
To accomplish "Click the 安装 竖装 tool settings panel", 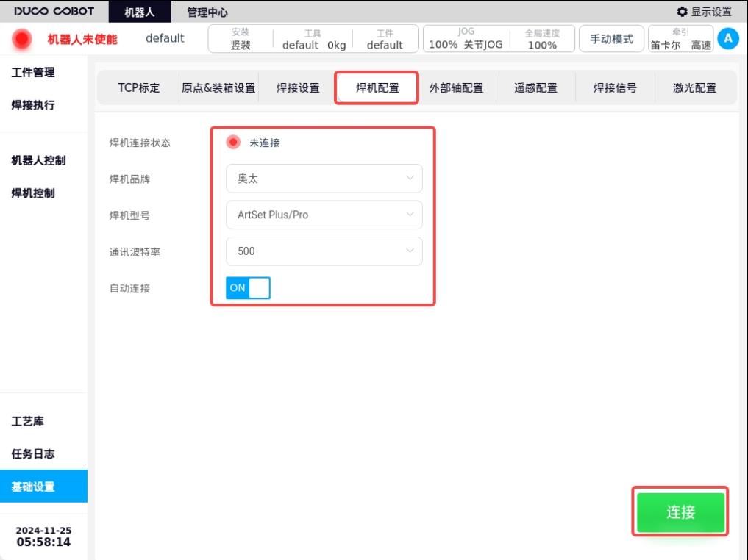I will point(241,39).
